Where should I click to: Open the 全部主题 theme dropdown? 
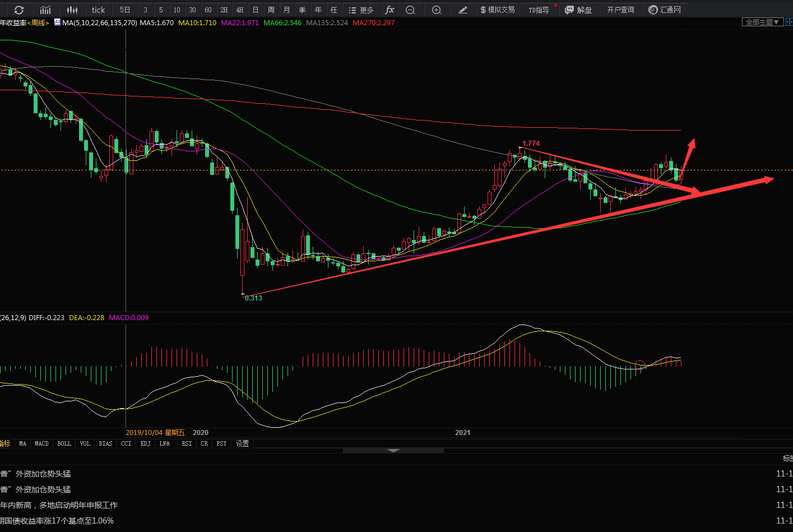point(762,22)
